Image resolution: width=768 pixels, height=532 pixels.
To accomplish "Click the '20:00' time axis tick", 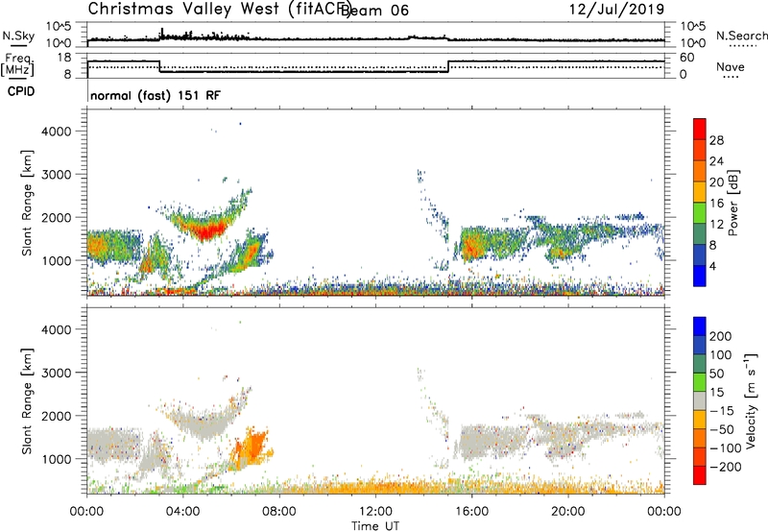I will point(567,512).
